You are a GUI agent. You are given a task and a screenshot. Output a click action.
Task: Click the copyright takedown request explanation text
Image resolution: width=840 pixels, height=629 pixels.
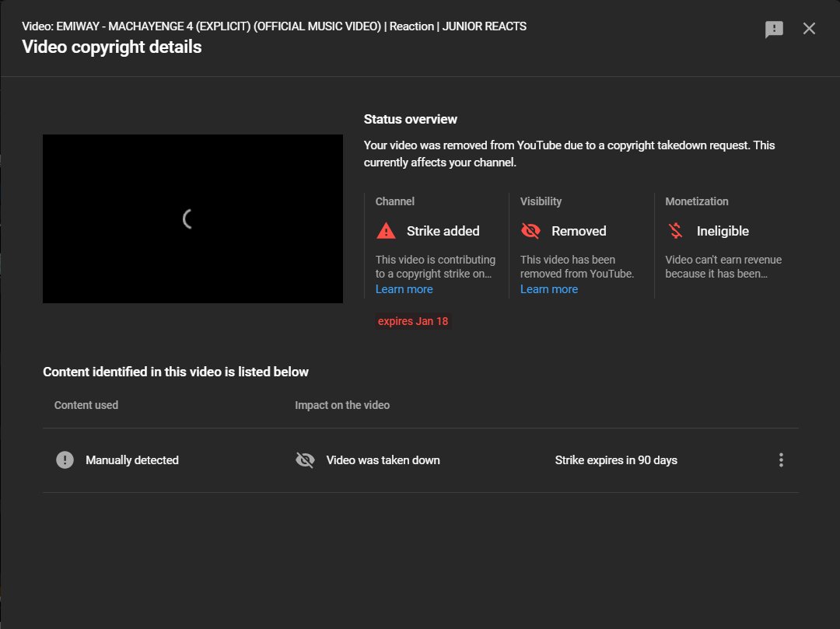tap(569, 154)
